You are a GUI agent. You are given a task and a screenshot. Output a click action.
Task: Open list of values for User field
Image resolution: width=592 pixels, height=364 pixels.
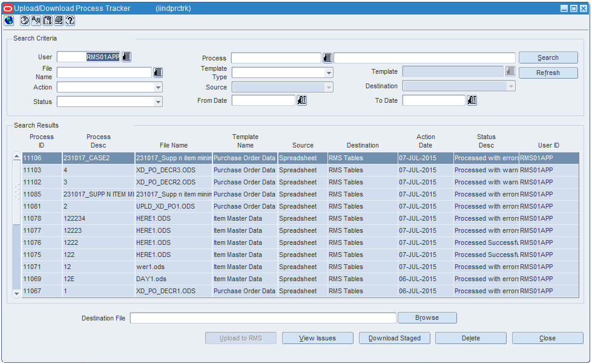(127, 57)
